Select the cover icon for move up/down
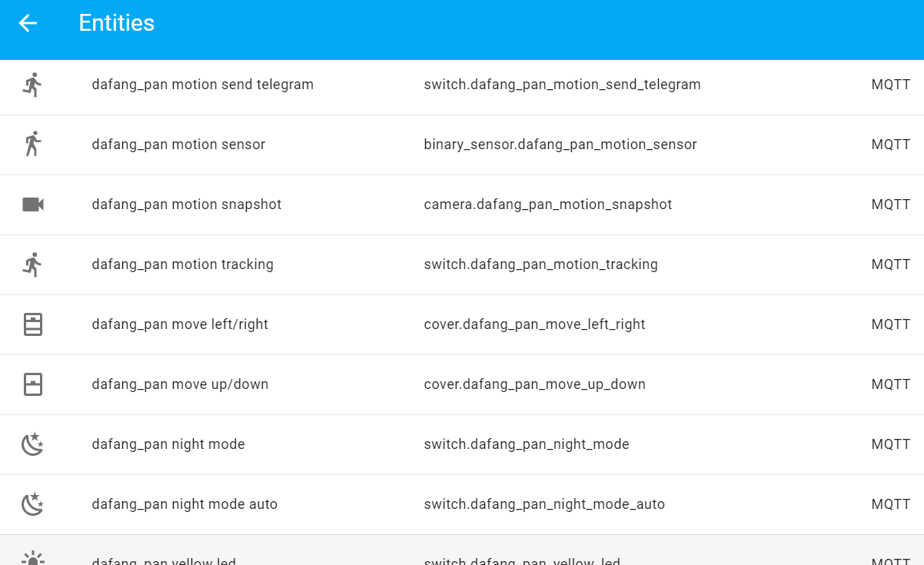Screen dimensions: 924x565 tap(32, 384)
